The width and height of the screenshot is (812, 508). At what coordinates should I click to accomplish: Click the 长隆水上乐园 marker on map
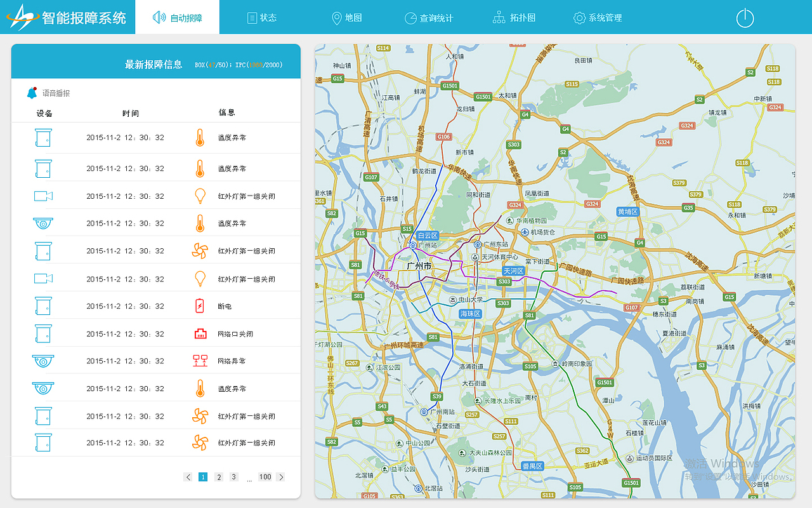pyautogui.click(x=479, y=401)
